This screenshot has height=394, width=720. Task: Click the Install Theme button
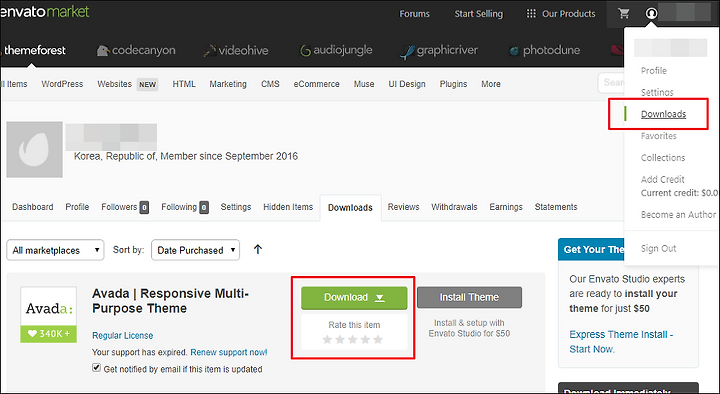pos(469,298)
